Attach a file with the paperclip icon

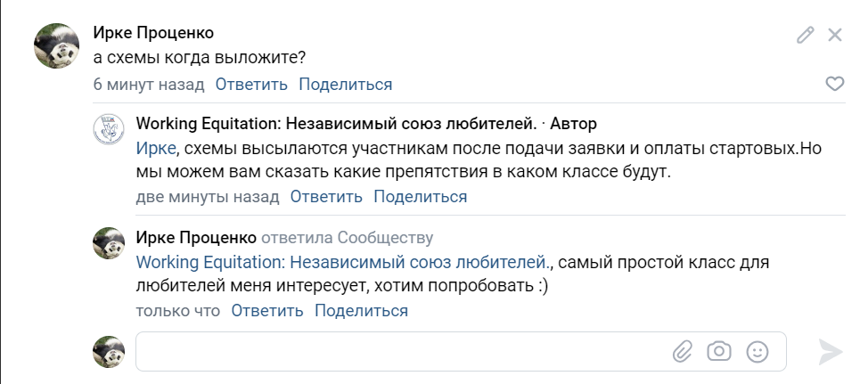tap(682, 351)
